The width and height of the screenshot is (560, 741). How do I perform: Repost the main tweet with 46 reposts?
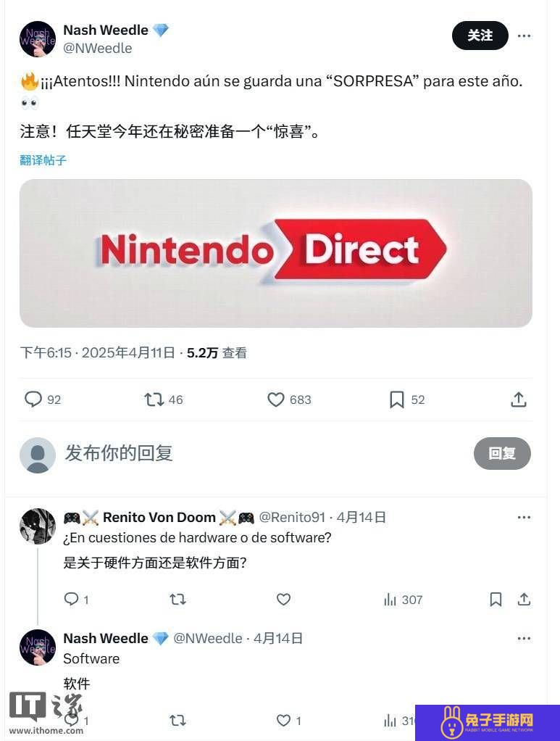click(x=154, y=400)
